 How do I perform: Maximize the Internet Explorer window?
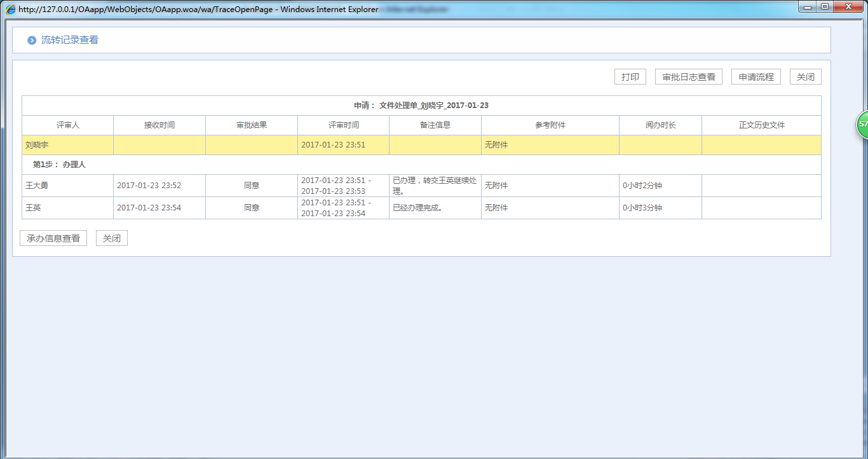click(x=825, y=7)
